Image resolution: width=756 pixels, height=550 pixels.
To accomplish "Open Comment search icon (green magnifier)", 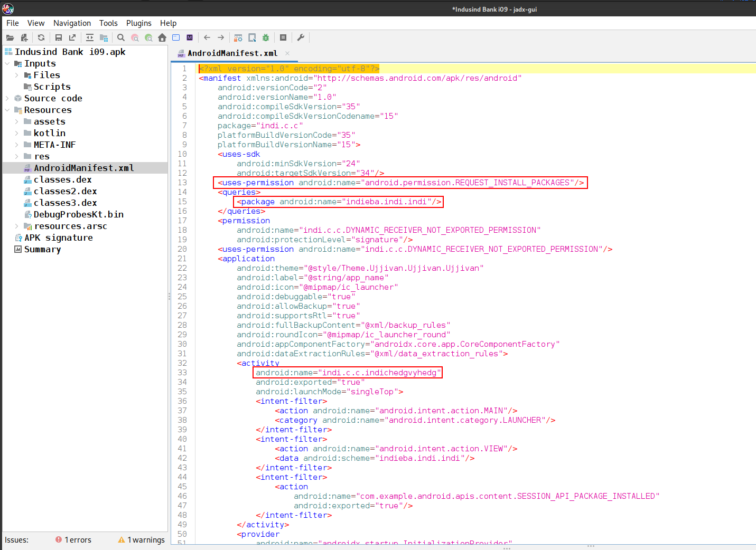I will [148, 37].
